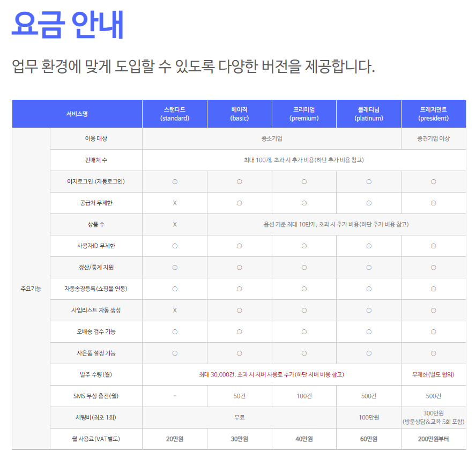Click the X under 스탠다드 for 공급처 무제한
The height and width of the screenshot is (450, 476).
[175, 203]
